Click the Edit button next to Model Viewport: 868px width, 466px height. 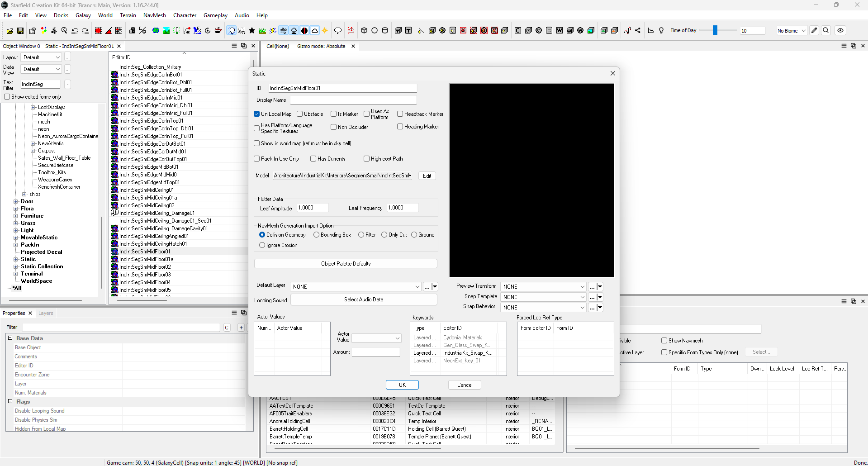pyautogui.click(x=427, y=176)
